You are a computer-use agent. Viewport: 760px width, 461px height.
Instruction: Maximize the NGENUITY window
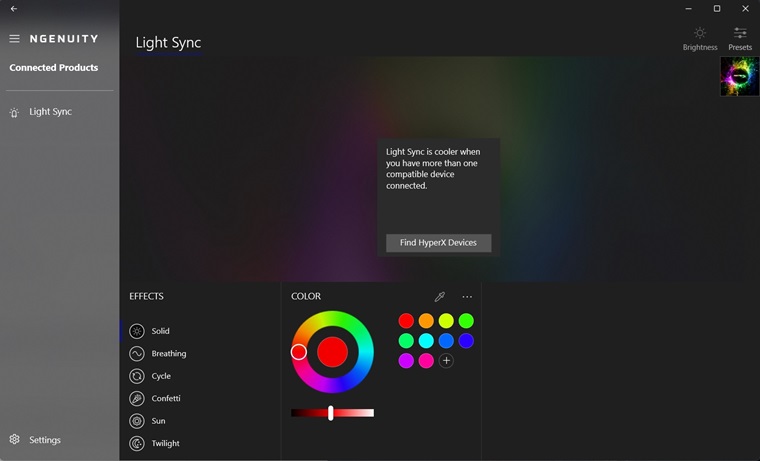coord(717,9)
